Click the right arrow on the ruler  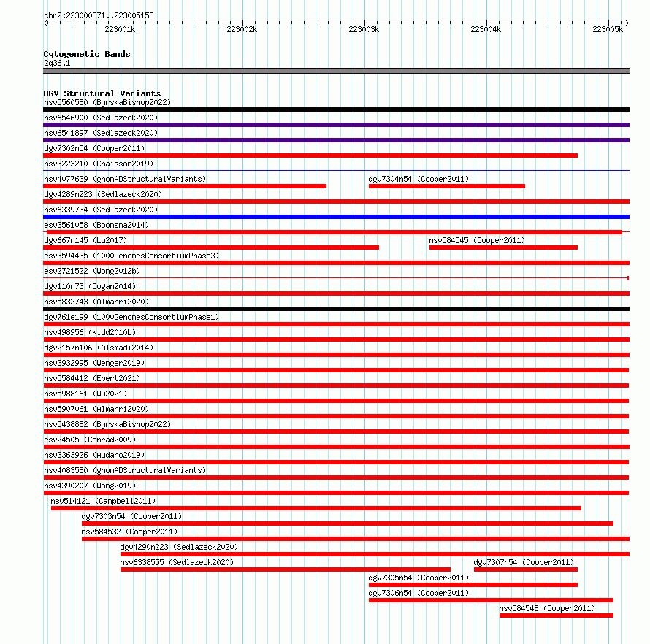tap(627, 23)
